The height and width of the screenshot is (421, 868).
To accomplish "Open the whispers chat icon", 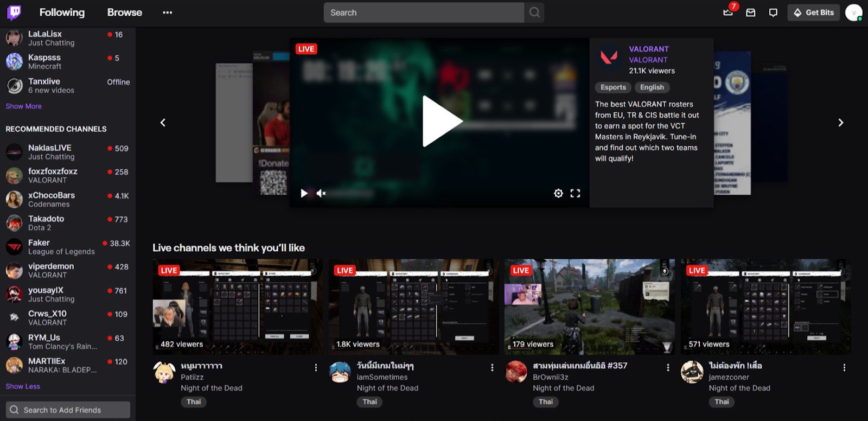I will pos(773,12).
